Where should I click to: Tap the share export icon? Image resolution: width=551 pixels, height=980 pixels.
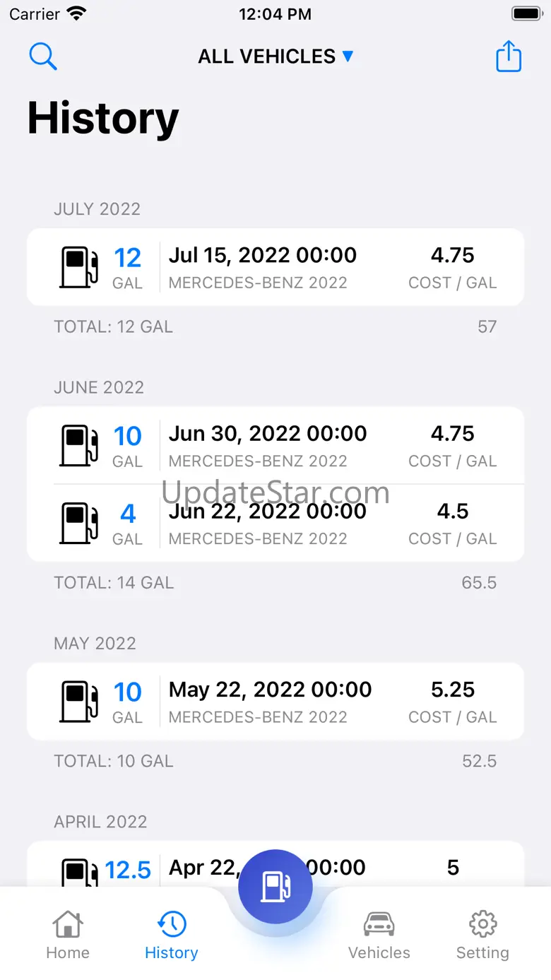(509, 57)
